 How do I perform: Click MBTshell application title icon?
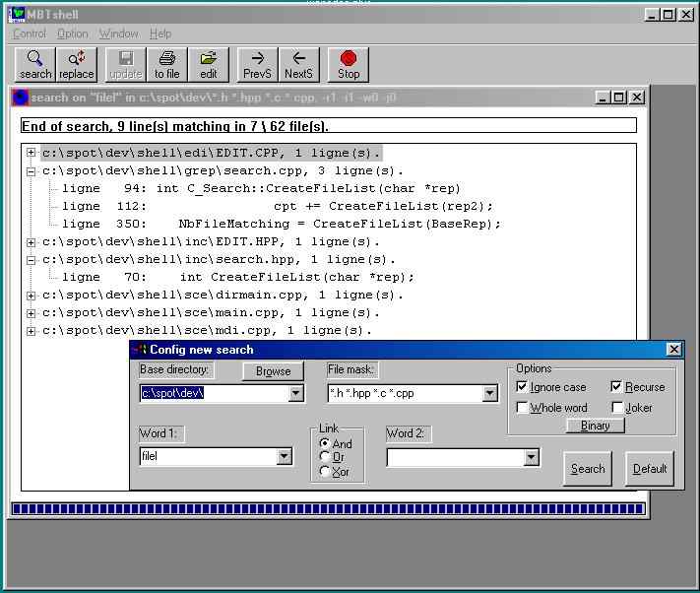point(17,15)
